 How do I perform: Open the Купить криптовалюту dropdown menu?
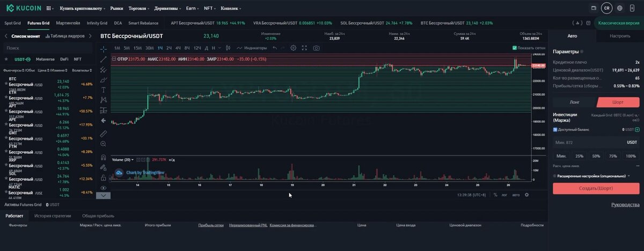[x=83, y=9]
